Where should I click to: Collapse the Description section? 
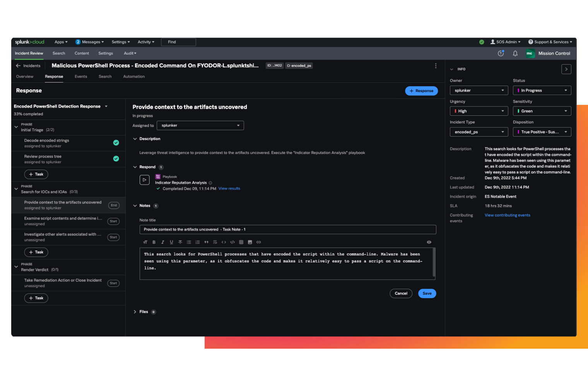135,139
